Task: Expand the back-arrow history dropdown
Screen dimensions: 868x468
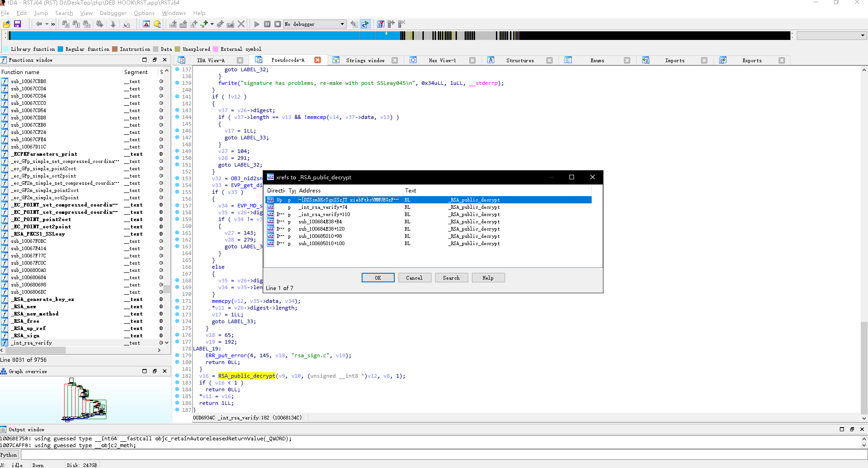Action: tap(47, 24)
